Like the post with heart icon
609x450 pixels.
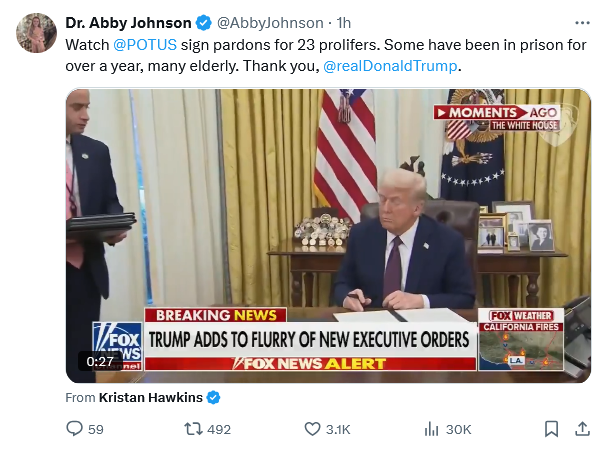312,429
